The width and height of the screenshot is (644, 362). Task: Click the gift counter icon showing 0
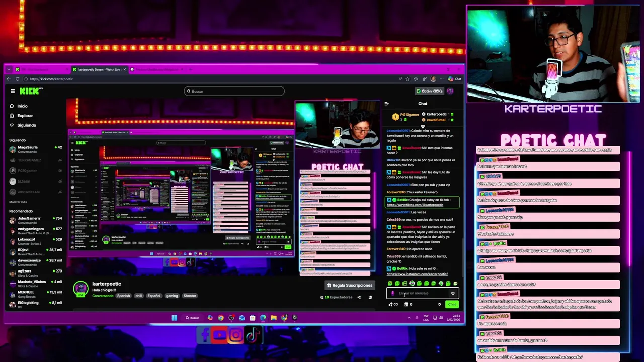(408, 304)
